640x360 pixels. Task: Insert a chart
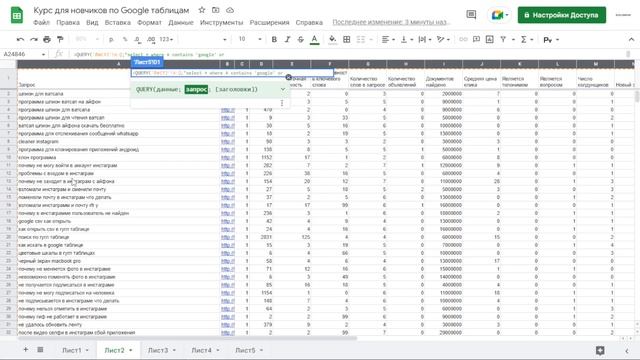click(490, 40)
